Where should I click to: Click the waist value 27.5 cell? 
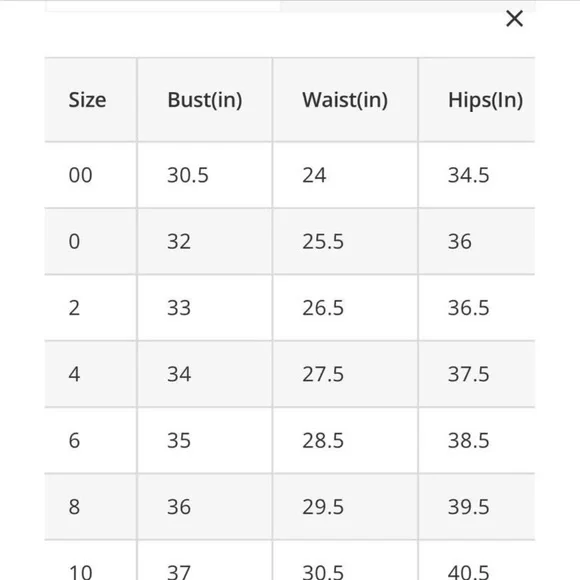click(345, 374)
